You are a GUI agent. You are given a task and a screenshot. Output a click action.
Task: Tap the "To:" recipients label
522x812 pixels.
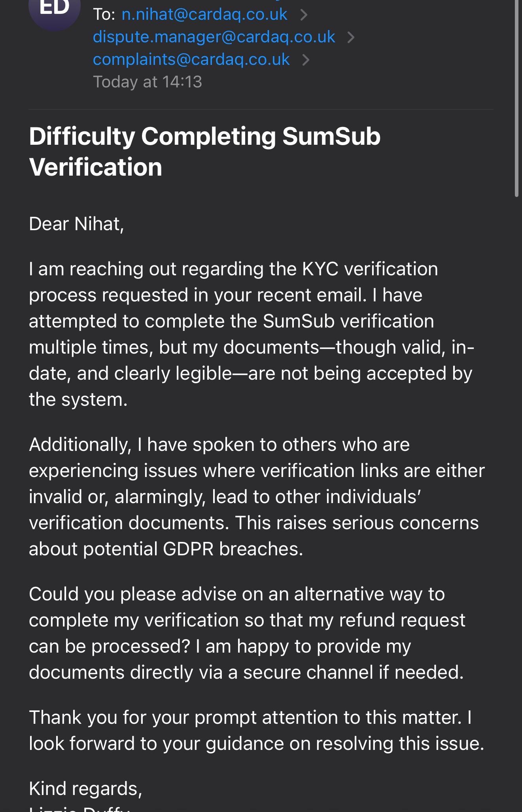pos(104,15)
